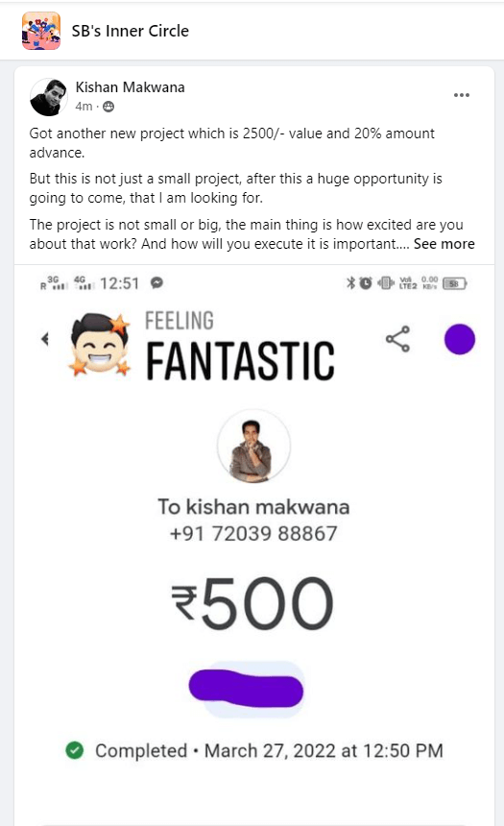Click the SB's Inner Circle group name
Viewport: 504px width, 826px height.
coord(131,31)
